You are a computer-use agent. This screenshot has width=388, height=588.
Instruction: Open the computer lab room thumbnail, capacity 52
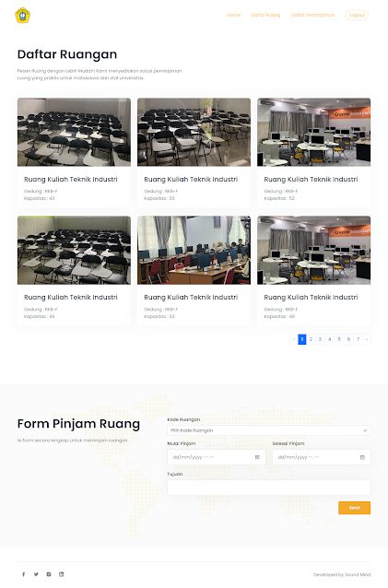(313, 132)
